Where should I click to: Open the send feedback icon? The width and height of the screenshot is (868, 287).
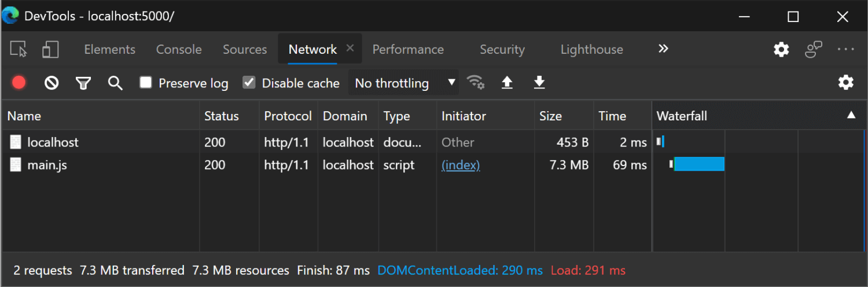coord(814,49)
